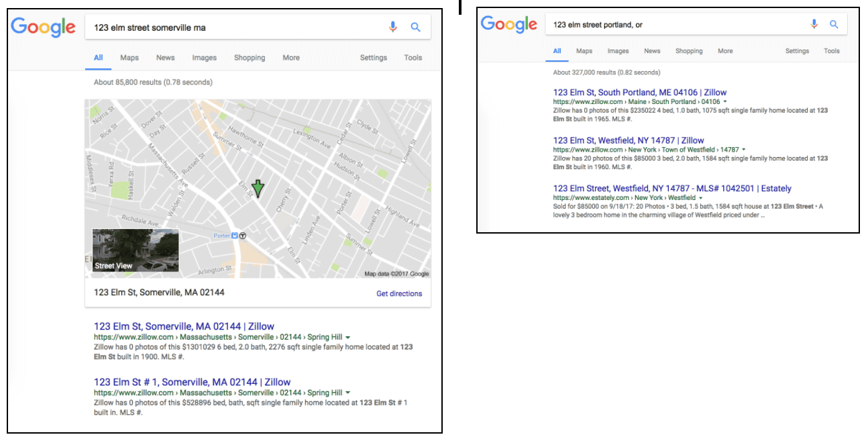Click search magnifier icon in Portland search
Screen dimensions: 868x443
pyautogui.click(x=834, y=24)
